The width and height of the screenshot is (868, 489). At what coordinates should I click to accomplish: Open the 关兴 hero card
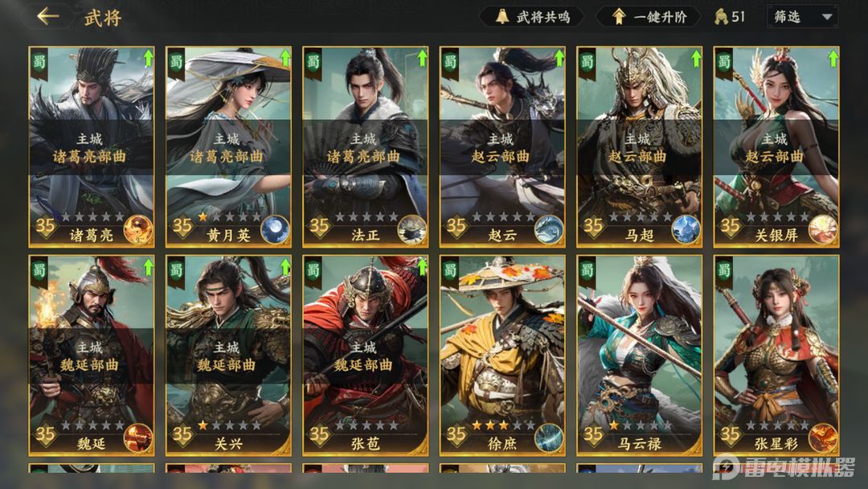pos(228,355)
